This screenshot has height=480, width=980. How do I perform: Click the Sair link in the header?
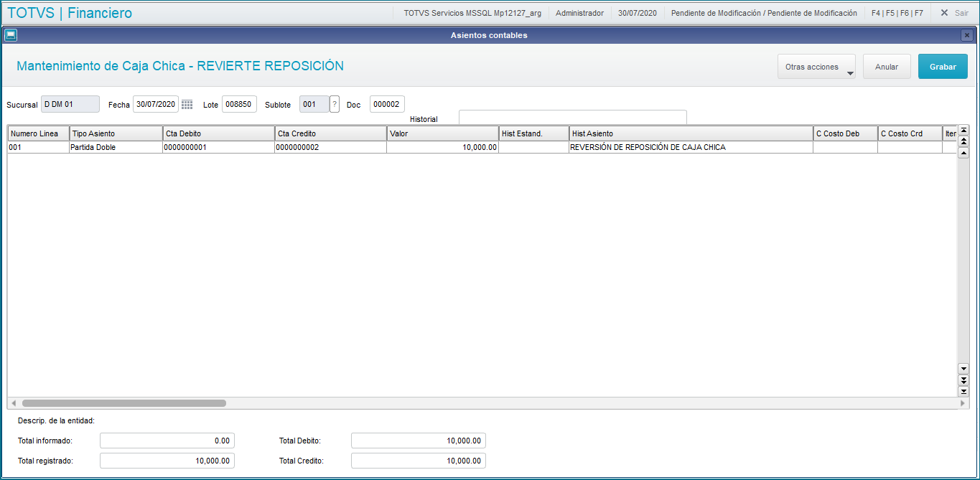point(961,13)
